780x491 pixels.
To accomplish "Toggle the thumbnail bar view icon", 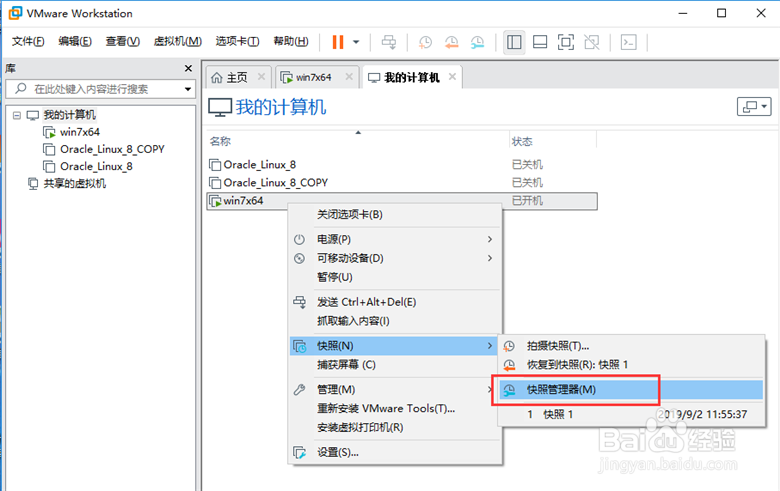I will tap(540, 42).
